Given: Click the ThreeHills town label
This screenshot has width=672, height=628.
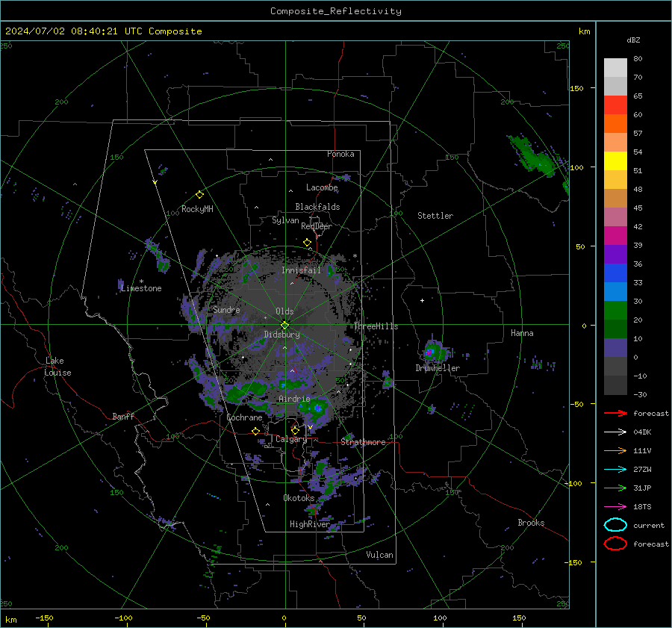Looking at the screenshot, I should pos(376,326).
